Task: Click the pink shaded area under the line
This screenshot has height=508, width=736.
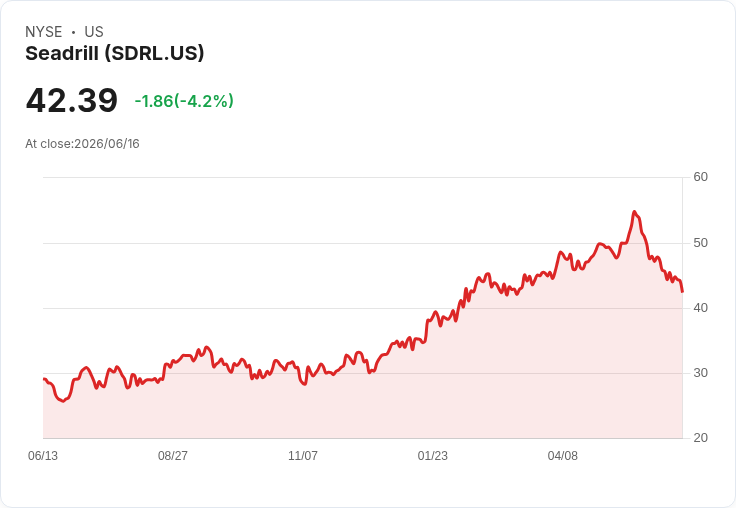Action: pos(362,408)
